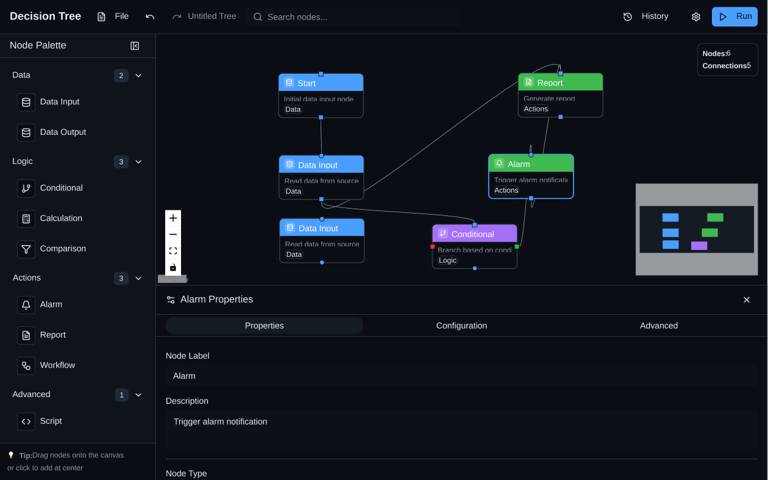Click the undo arrow icon
The width and height of the screenshot is (768, 480).
click(x=150, y=17)
